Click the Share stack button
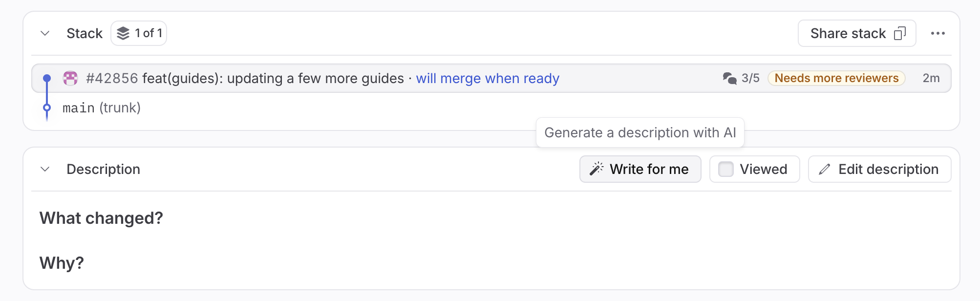980x301 pixels. click(856, 33)
